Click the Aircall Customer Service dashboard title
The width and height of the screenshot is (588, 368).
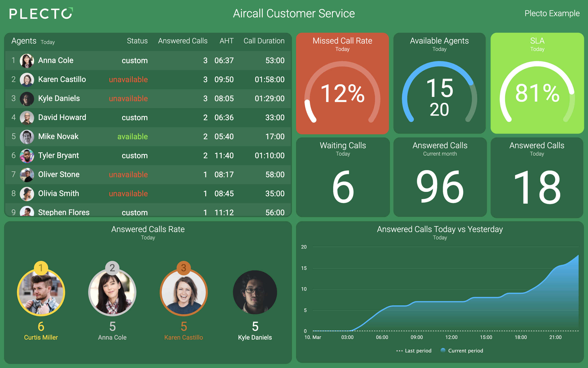tap(294, 13)
